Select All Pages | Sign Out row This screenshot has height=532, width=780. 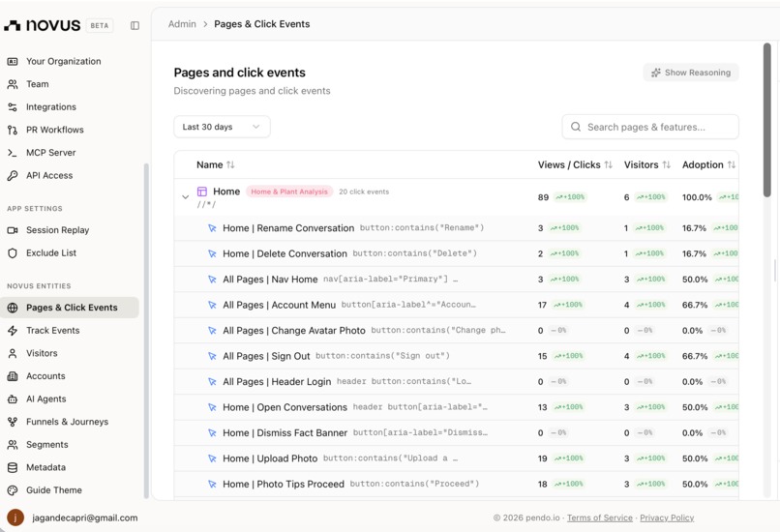click(x=456, y=356)
